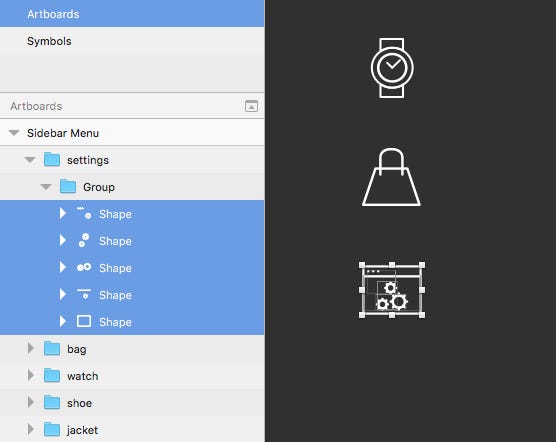Expand the shoe folder
Image resolution: width=556 pixels, height=442 pixels.
click(x=31, y=402)
